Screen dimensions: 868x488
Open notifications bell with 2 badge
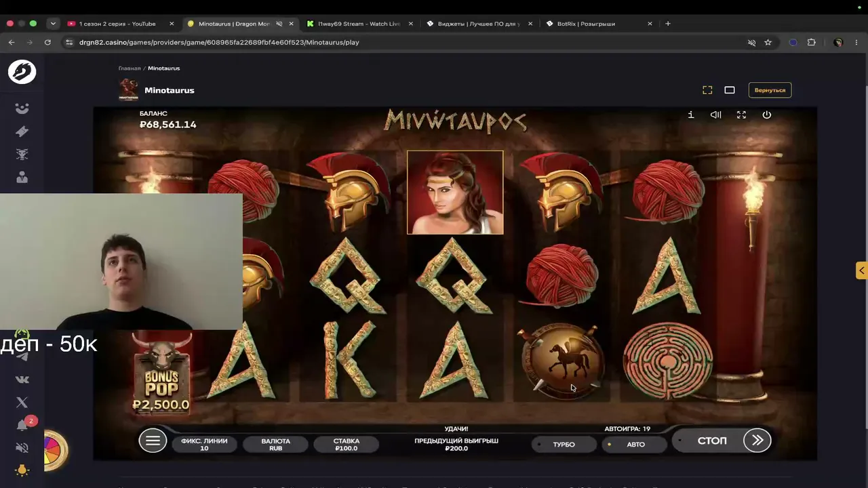click(x=23, y=425)
